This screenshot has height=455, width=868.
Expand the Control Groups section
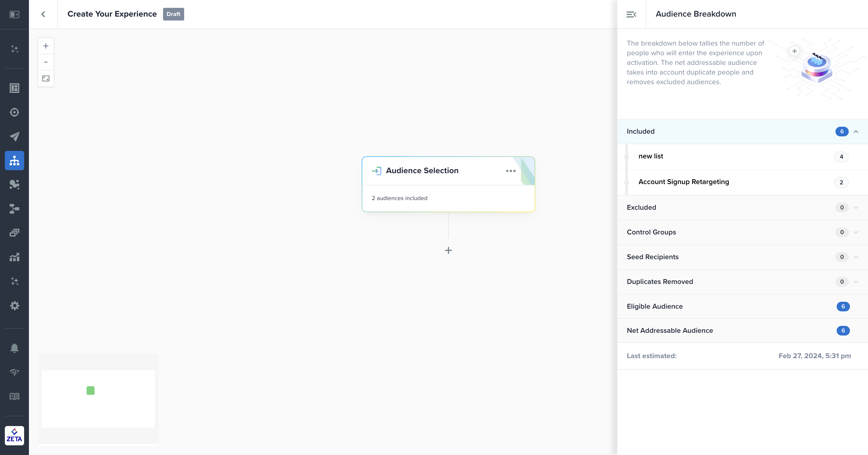click(856, 232)
